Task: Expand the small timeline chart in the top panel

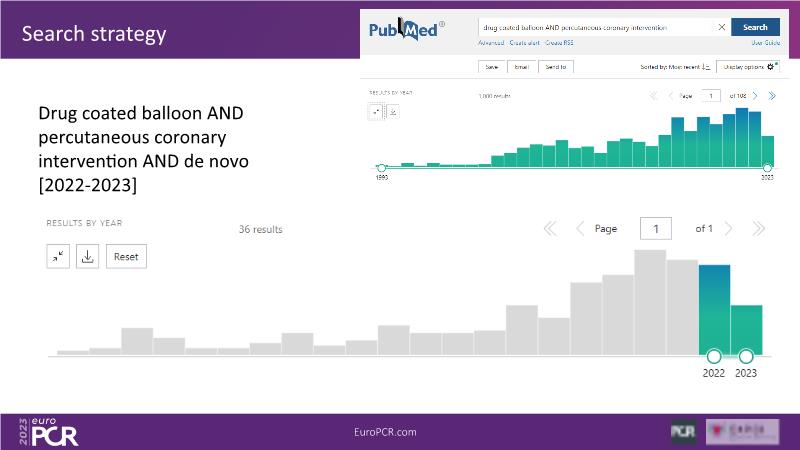Action: tap(377, 112)
